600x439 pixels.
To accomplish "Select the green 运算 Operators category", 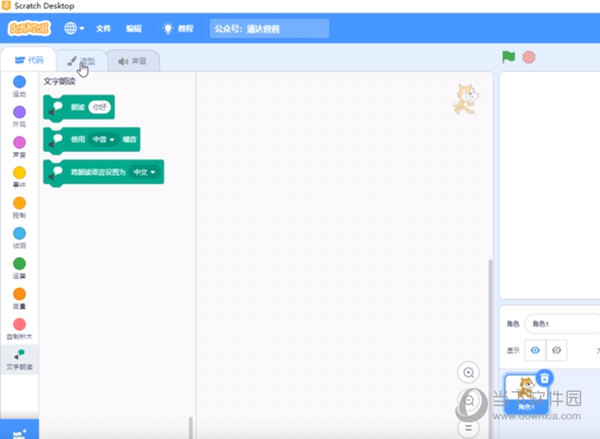I will 20,268.
